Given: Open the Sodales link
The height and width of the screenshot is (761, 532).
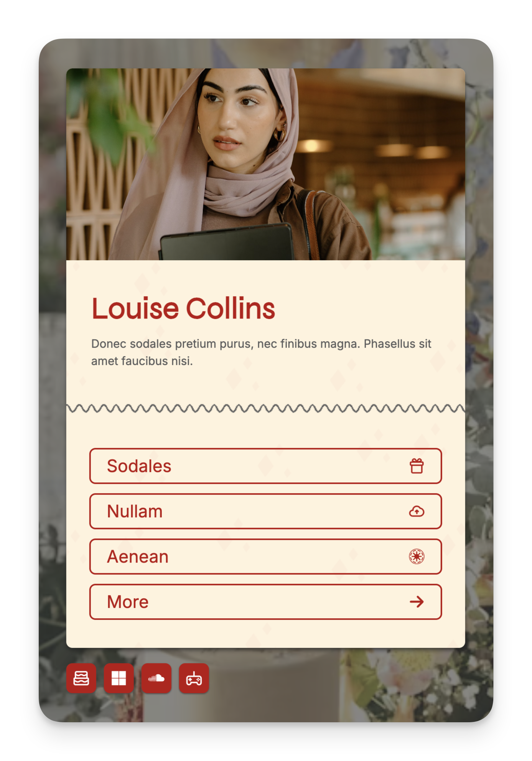Looking at the screenshot, I should [265, 466].
